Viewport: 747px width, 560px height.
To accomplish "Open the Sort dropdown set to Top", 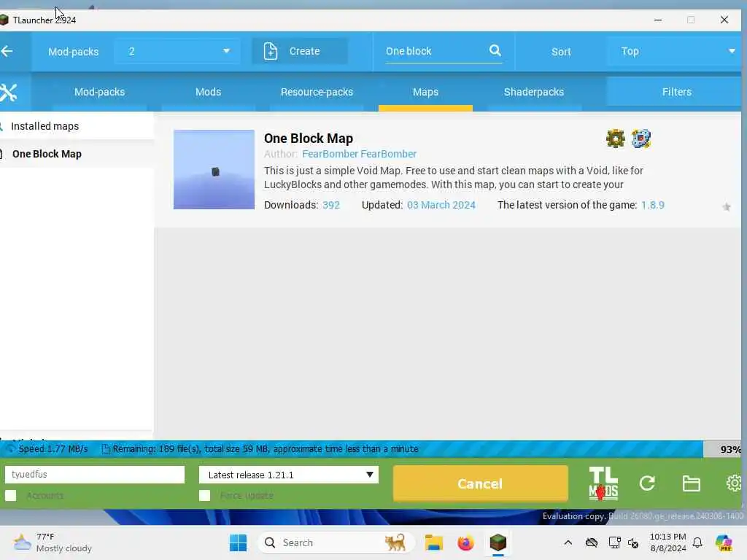I will [x=674, y=51].
